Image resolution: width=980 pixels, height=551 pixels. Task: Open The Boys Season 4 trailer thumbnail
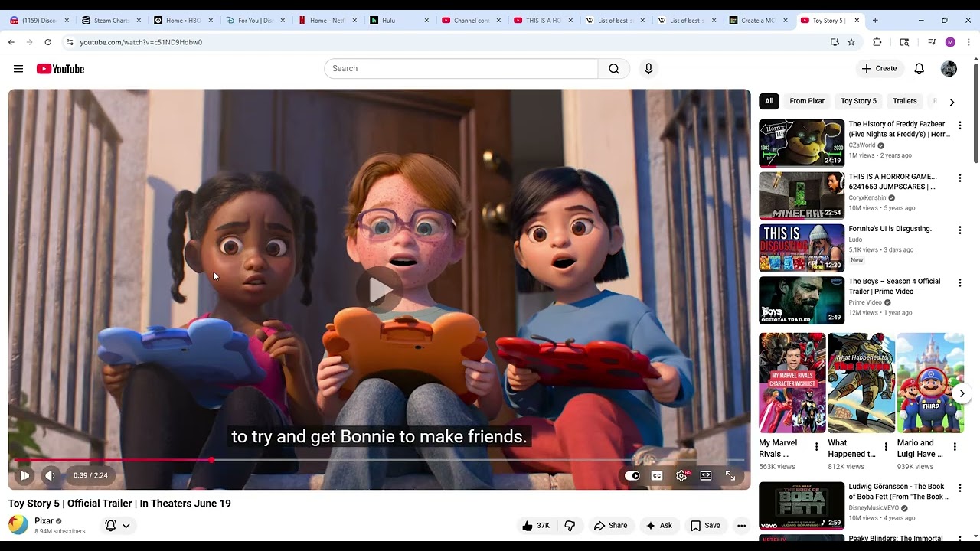tap(802, 300)
